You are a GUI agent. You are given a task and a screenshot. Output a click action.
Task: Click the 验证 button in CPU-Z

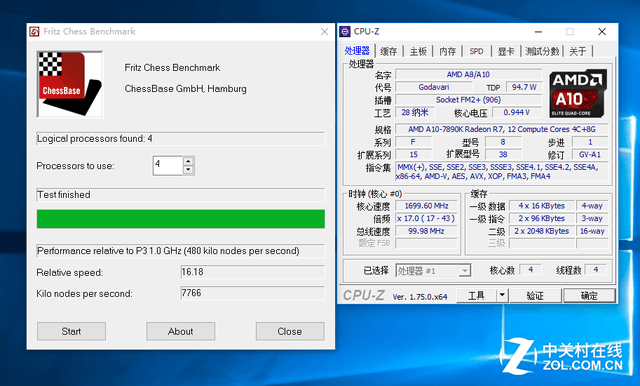[x=535, y=296]
